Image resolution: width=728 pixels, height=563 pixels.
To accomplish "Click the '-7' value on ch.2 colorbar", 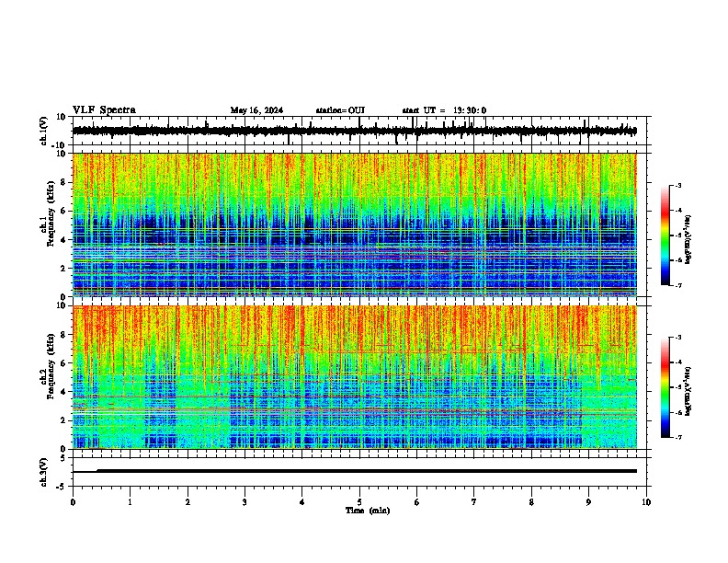I will click(678, 437).
